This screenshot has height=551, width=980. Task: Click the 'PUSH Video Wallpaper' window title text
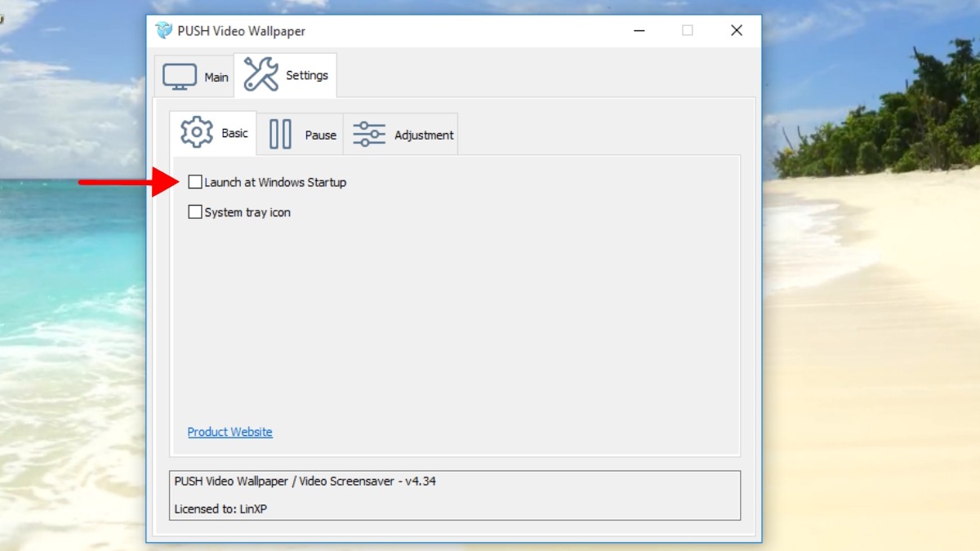coord(242,31)
